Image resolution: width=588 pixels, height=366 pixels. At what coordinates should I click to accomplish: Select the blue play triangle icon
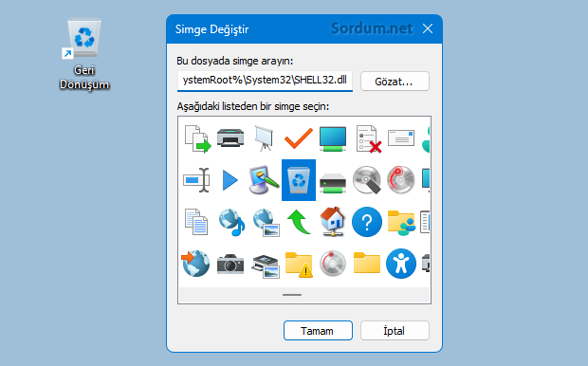(230, 180)
